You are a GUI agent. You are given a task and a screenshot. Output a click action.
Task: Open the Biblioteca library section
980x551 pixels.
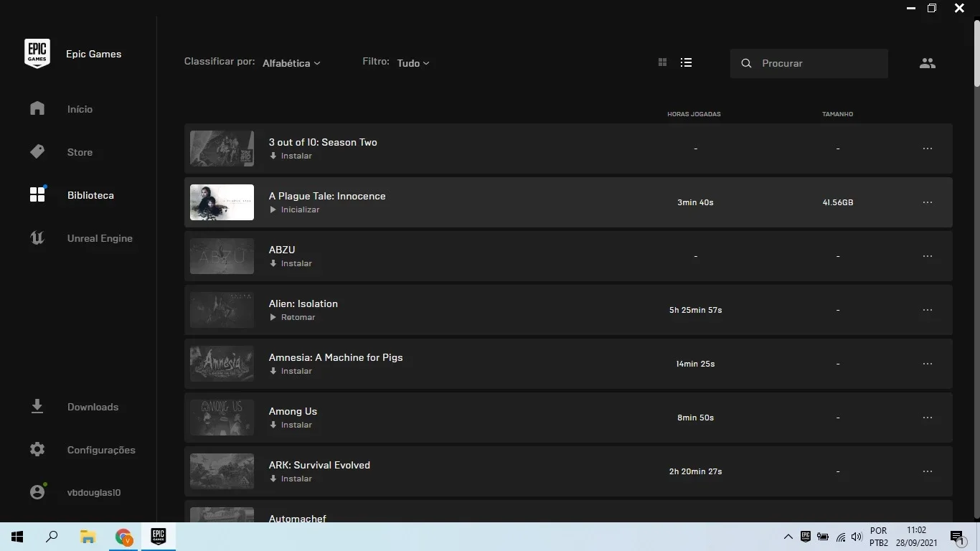point(72,195)
